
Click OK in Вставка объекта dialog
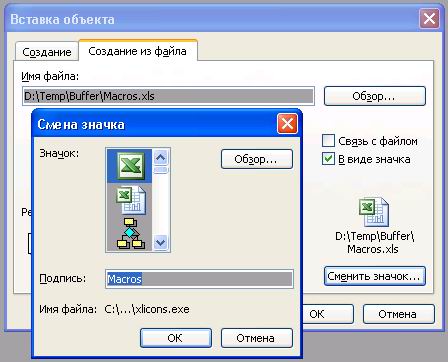click(x=327, y=314)
